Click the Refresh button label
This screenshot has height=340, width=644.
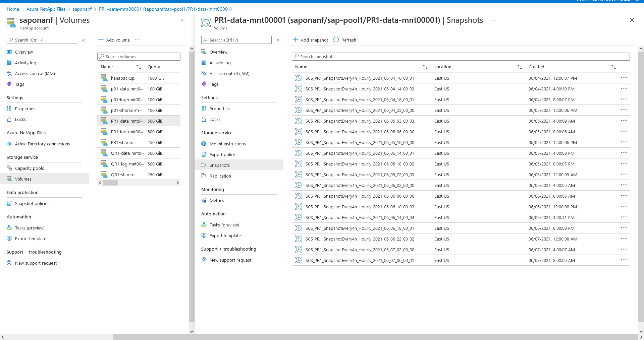(x=349, y=40)
